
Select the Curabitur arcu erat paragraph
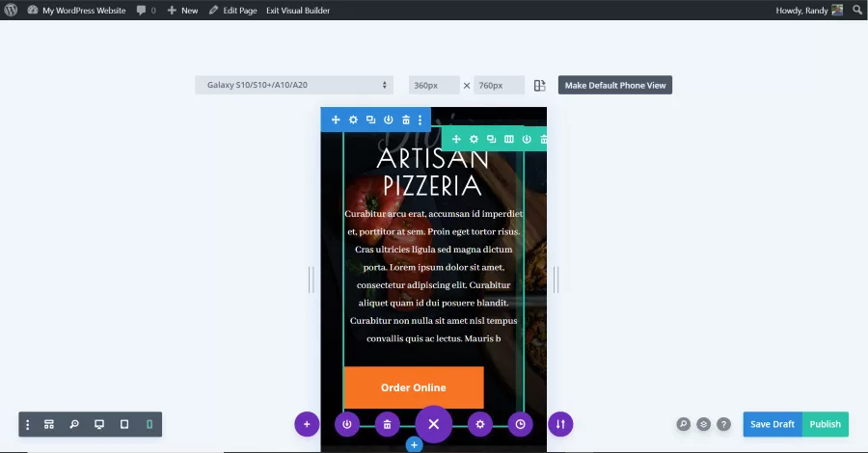(433, 276)
